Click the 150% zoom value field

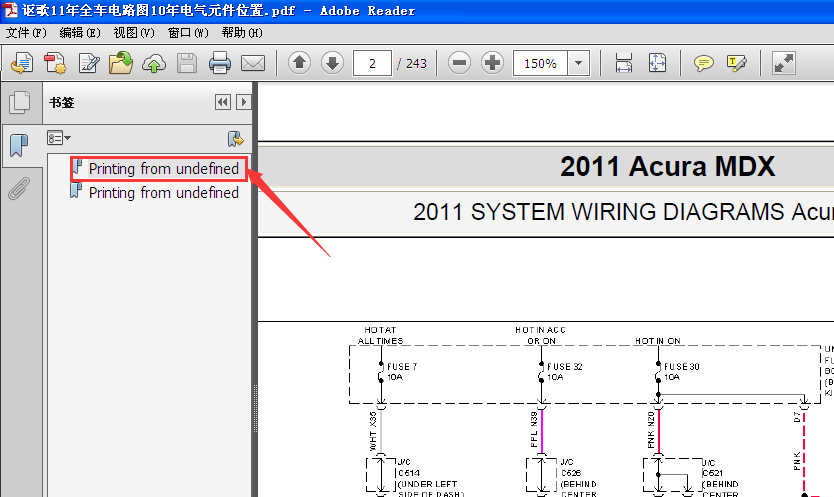(540, 63)
